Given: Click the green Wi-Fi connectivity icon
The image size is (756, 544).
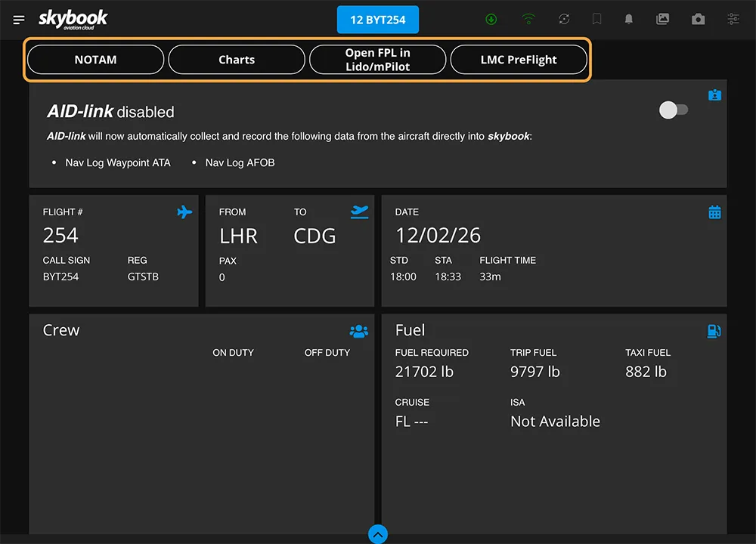Looking at the screenshot, I should (x=528, y=20).
